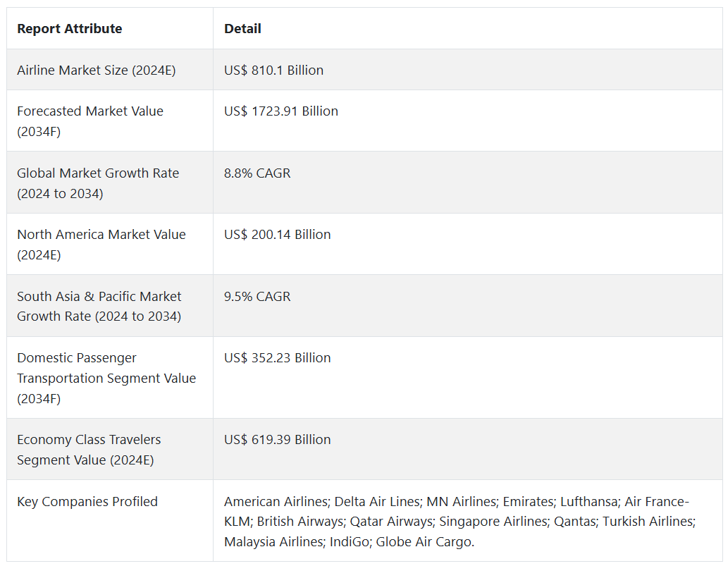The width and height of the screenshot is (728, 566).
Task: Select the "North America Market Value" cell
Action: tap(101, 244)
